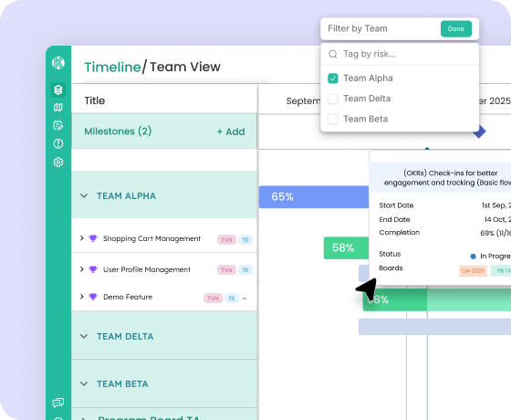This screenshot has height=420, width=511.
Task: Open the calendar edit sidebar icon
Action: click(x=58, y=125)
